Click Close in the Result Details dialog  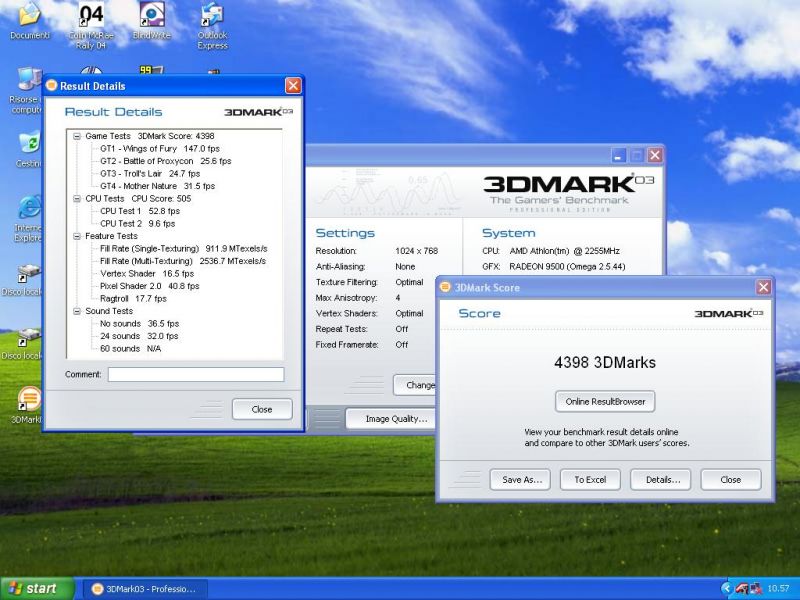tap(262, 409)
